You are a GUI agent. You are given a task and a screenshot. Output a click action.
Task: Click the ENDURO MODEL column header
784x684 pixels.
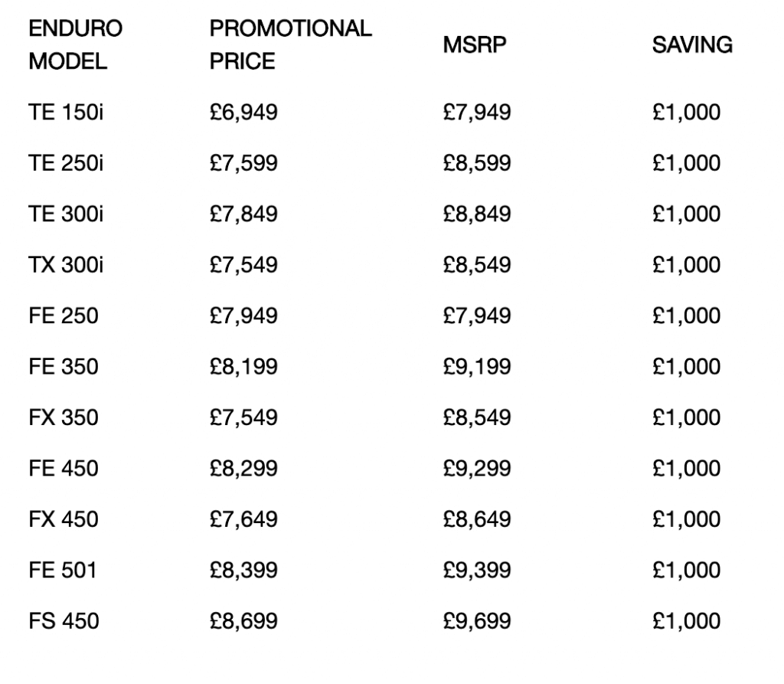(64, 46)
